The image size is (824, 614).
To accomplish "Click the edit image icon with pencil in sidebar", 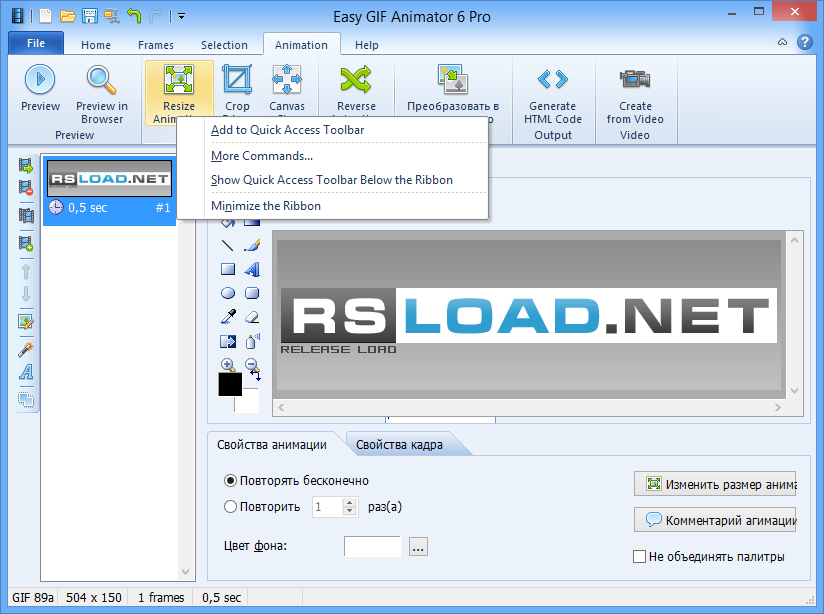I will tap(26, 321).
